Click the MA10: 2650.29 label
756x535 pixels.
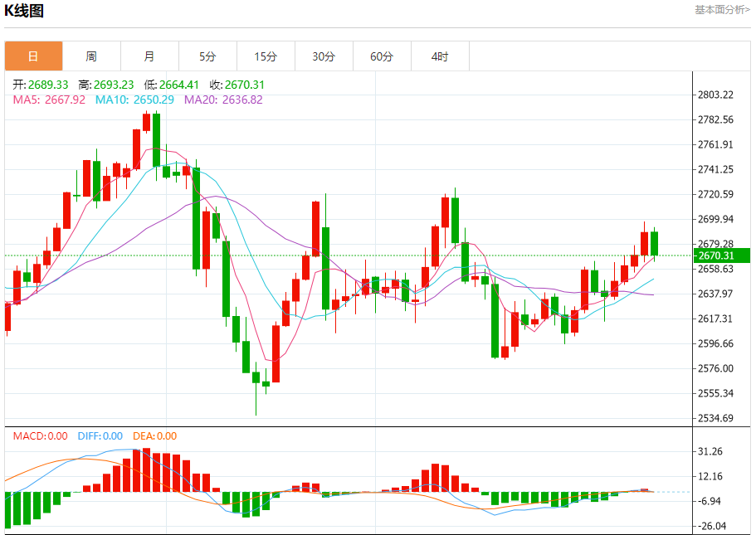pyautogui.click(x=134, y=100)
